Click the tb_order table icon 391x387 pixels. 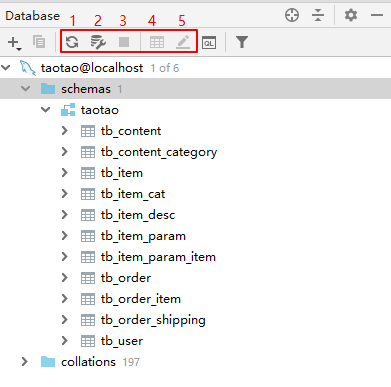[x=88, y=278]
